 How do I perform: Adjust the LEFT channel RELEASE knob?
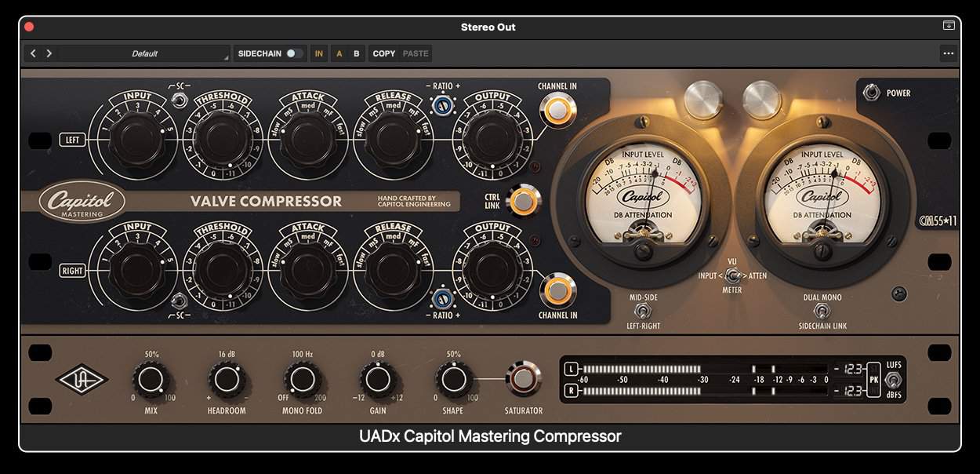point(393,139)
